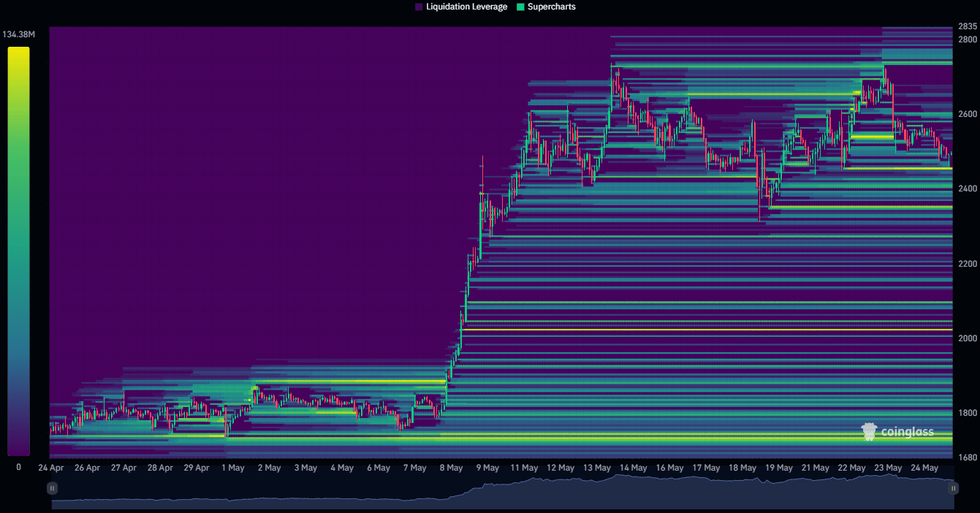This screenshot has height=513, width=980.
Task: Click the left range slider handle
Action: 52,487
